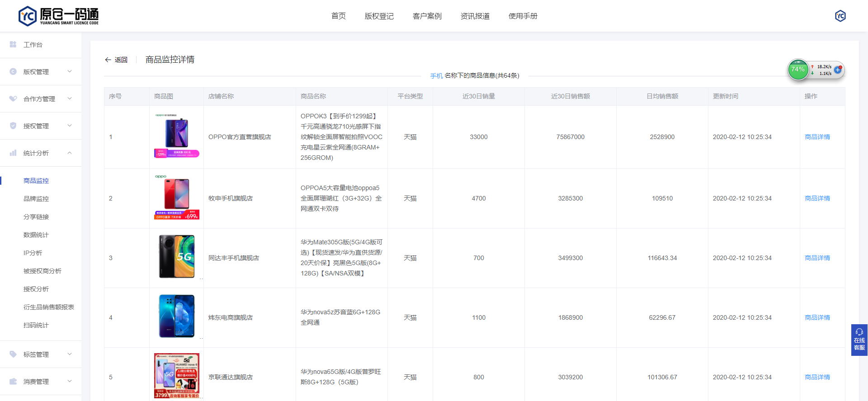Image resolution: width=868 pixels, height=401 pixels.
Task: Click the 平台类型 column header
Action: 410,96
